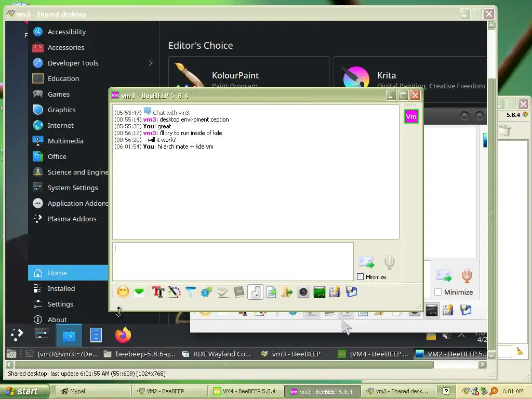Click the broom clear icon at right edge
Screen dimensions: 532x399
[x=520, y=351]
